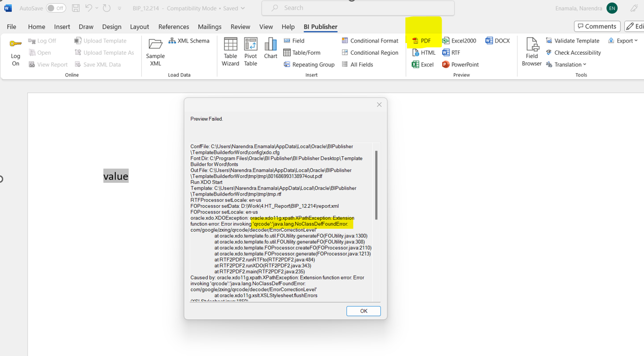Screen dimensions: 644x356
Task: Save the document with the disk icon
Action: click(x=76, y=8)
